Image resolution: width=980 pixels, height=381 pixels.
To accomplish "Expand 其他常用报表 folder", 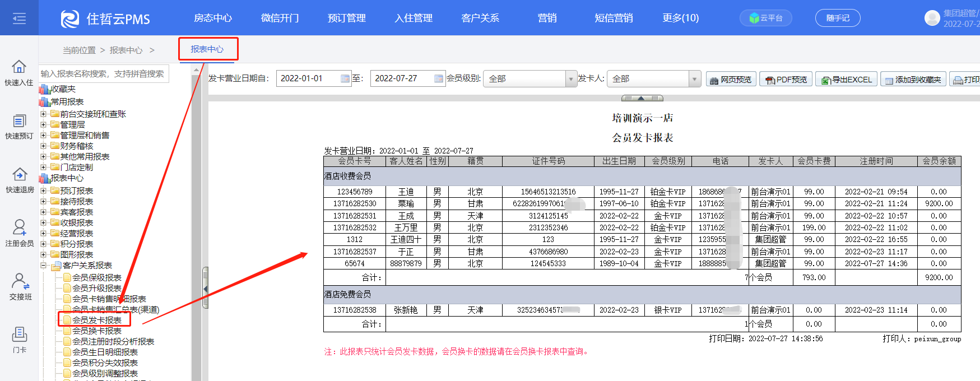I will click(43, 156).
